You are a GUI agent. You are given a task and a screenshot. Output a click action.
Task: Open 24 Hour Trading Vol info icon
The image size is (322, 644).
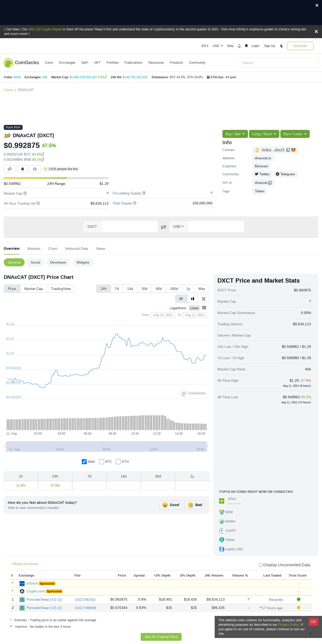click(x=38, y=203)
